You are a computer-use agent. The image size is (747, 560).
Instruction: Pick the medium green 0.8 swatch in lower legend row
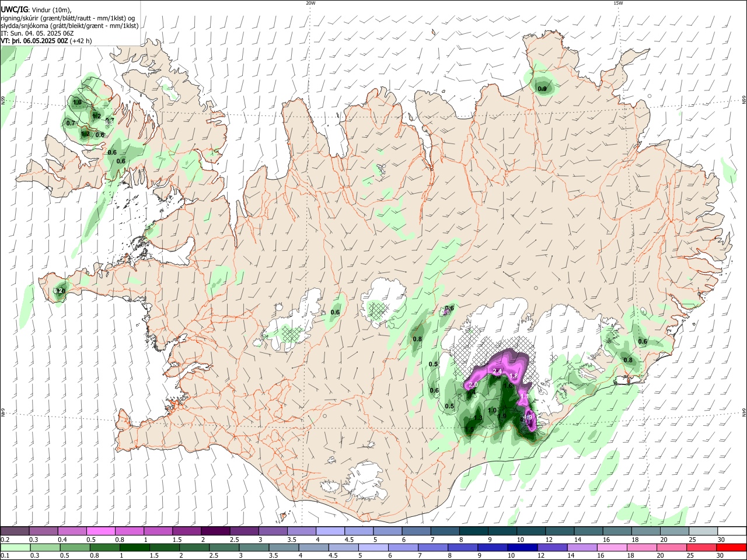(105, 548)
